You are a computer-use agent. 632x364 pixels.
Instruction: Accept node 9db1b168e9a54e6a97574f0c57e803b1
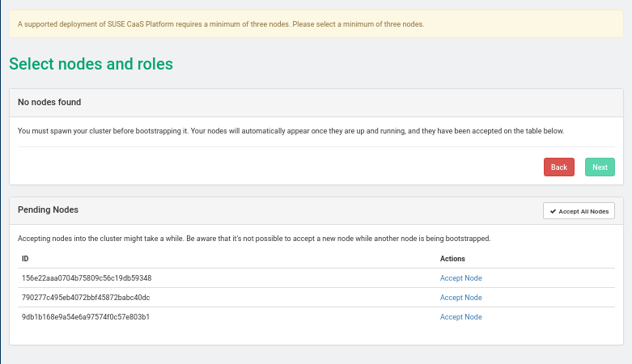pos(460,317)
